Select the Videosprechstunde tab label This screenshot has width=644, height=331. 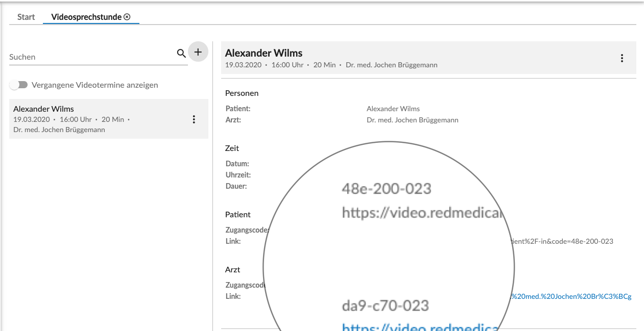pos(86,17)
